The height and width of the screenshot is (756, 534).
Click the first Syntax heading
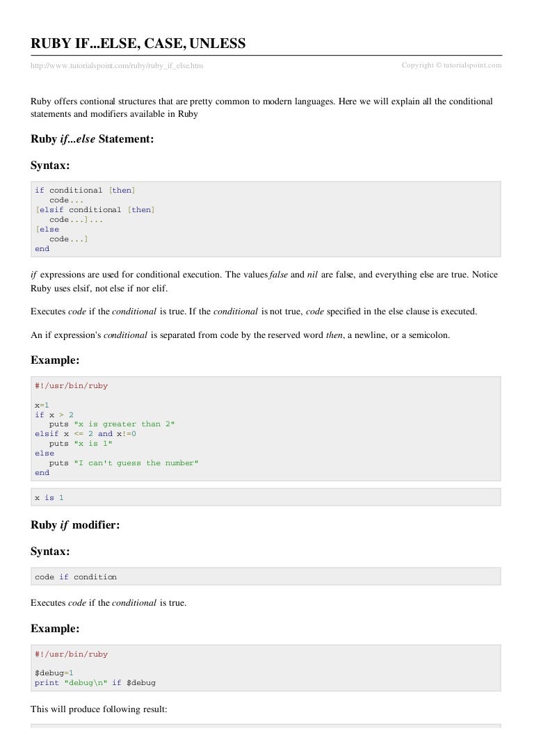50,166
